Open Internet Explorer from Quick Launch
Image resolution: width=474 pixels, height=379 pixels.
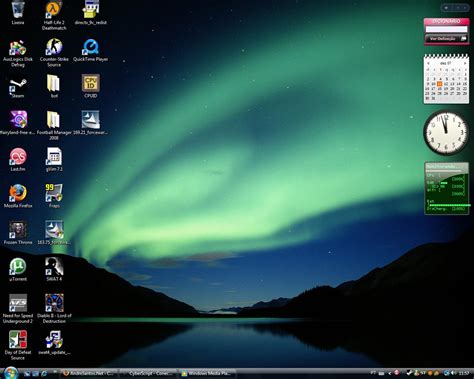pyautogui.click(x=44, y=374)
